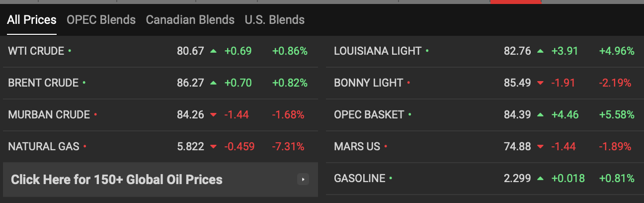The width and height of the screenshot is (644, 203).
Task: Open the OPEC Basket price link
Action: coord(369,114)
